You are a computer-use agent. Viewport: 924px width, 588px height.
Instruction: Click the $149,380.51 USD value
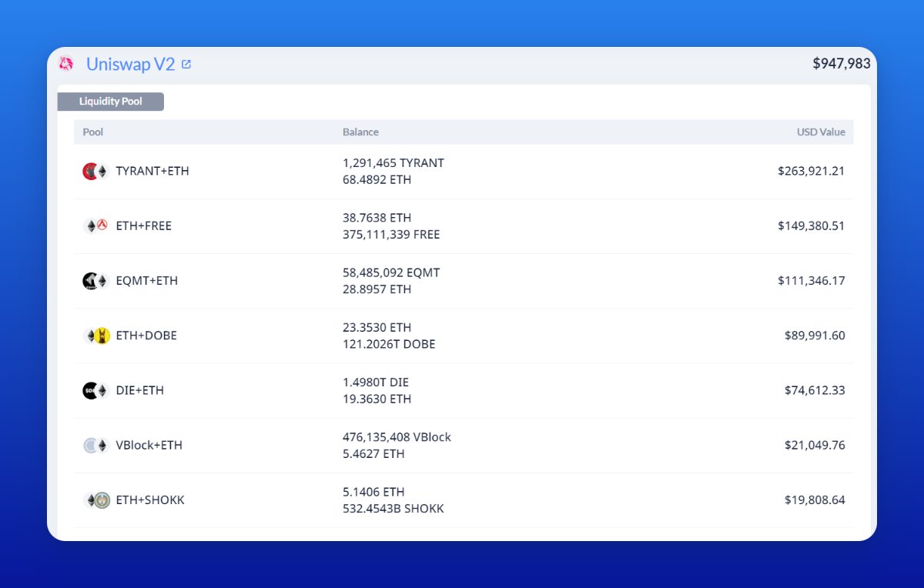811,226
